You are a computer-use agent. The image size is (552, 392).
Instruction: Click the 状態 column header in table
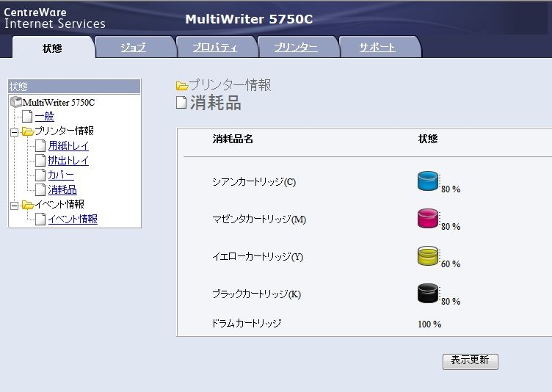coord(428,139)
